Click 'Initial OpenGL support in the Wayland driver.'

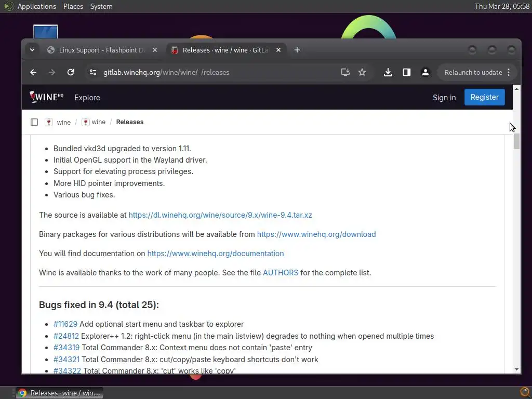(x=130, y=160)
